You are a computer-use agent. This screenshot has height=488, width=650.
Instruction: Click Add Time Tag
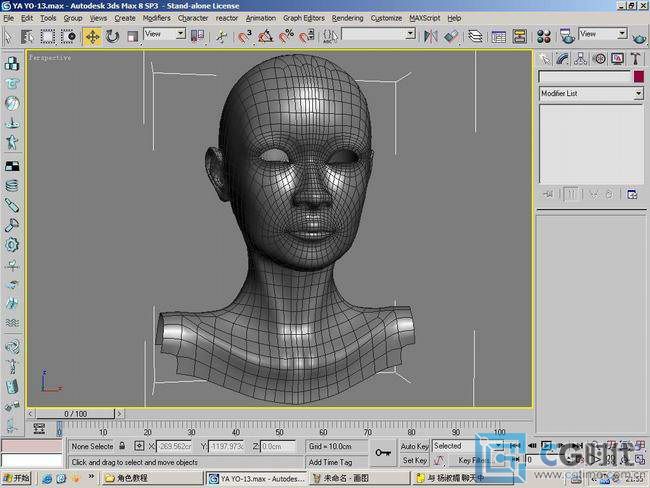(x=331, y=462)
